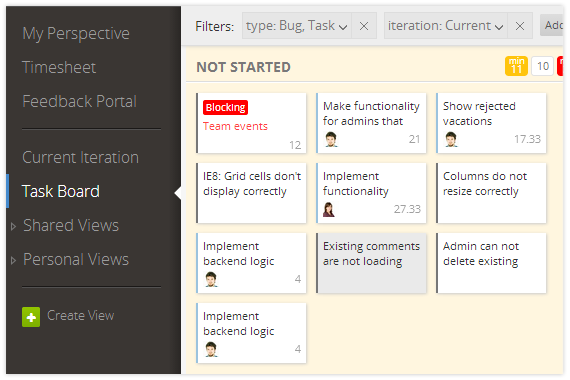Select the Existing comments are not loading card
The height and width of the screenshot is (380, 570).
372,263
